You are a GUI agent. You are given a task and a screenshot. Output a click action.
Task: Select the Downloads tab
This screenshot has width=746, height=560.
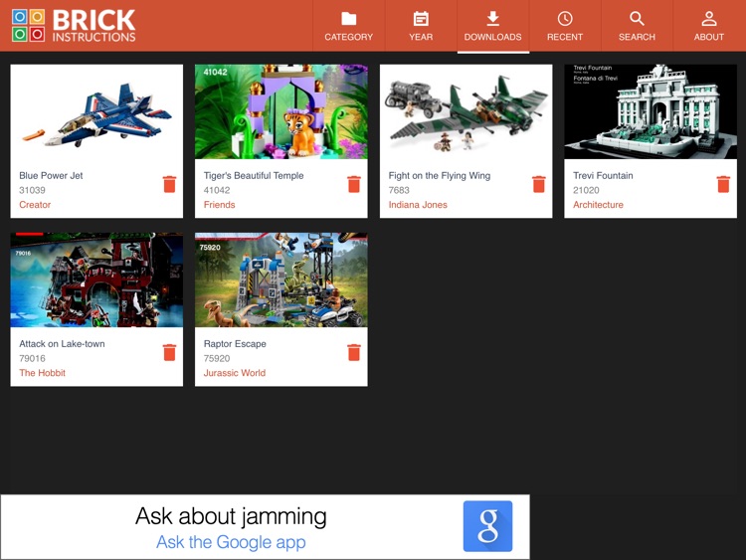[493, 26]
